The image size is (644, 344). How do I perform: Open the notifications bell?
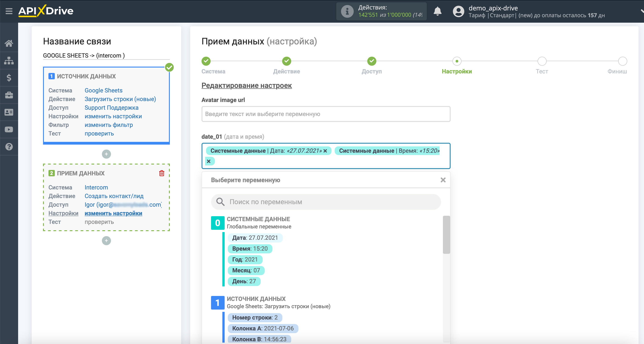click(x=437, y=11)
